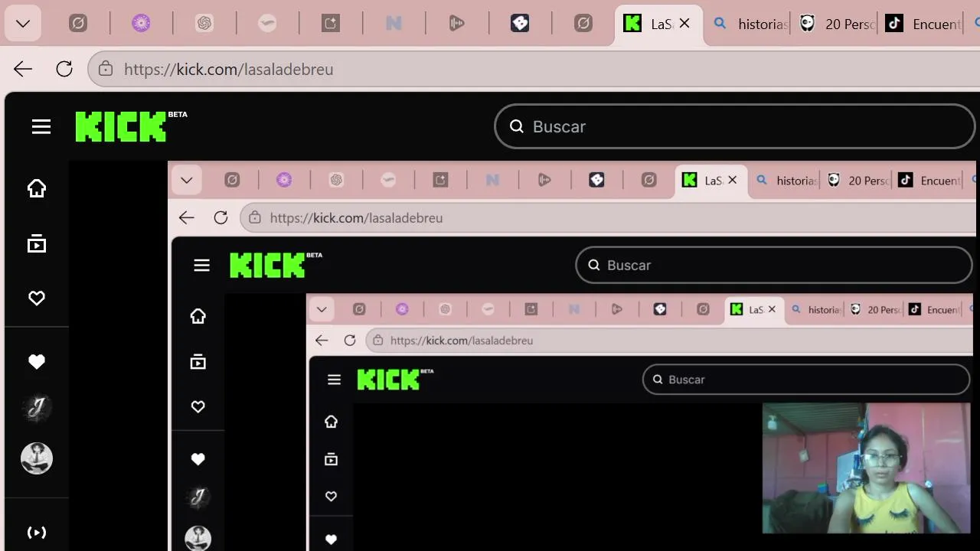The height and width of the screenshot is (551, 980).
Task: Switch to the square-with-arrow icon tab
Action: pos(331,24)
